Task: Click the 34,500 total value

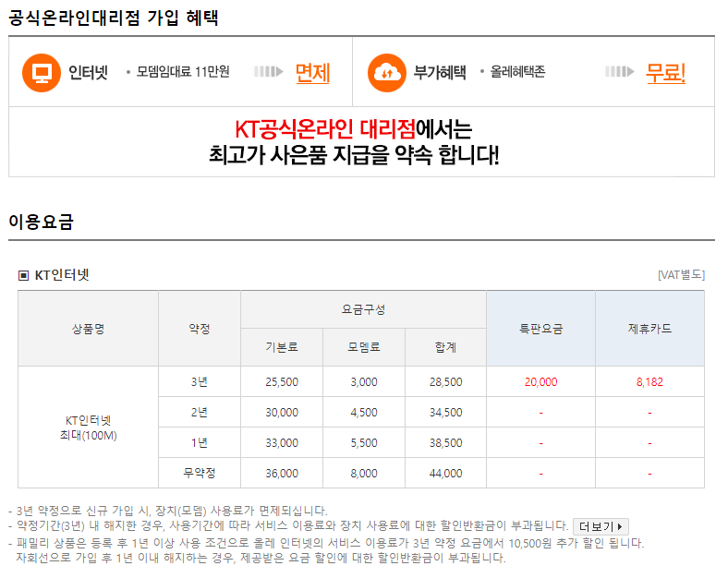Action: pos(445,413)
